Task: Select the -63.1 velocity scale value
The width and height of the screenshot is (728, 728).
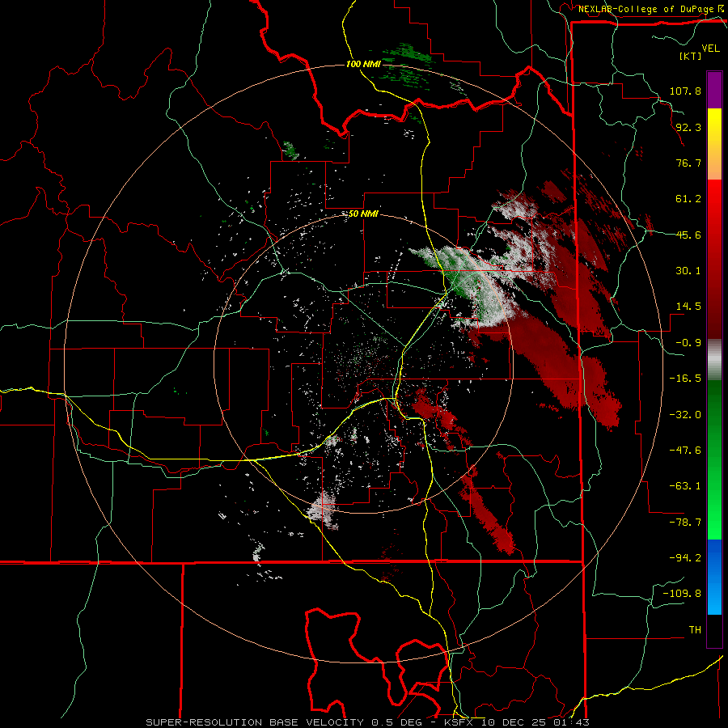Action: point(685,486)
